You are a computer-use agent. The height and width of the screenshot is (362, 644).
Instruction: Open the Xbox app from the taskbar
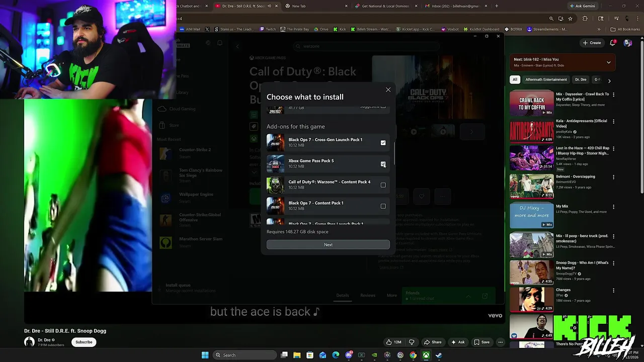pos(426,355)
